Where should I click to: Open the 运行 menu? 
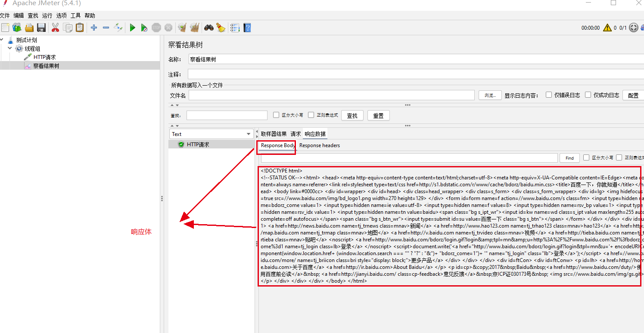pyautogui.click(x=47, y=15)
